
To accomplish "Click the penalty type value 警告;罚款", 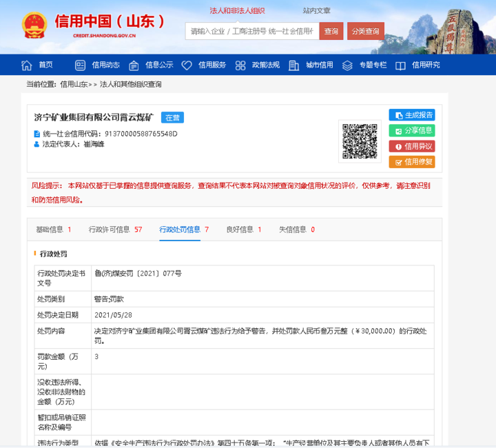I will 109,299.
